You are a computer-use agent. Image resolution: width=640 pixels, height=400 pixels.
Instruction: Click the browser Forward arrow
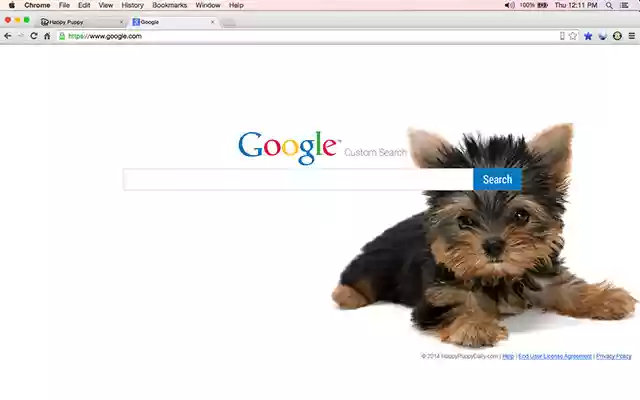click(x=20, y=36)
